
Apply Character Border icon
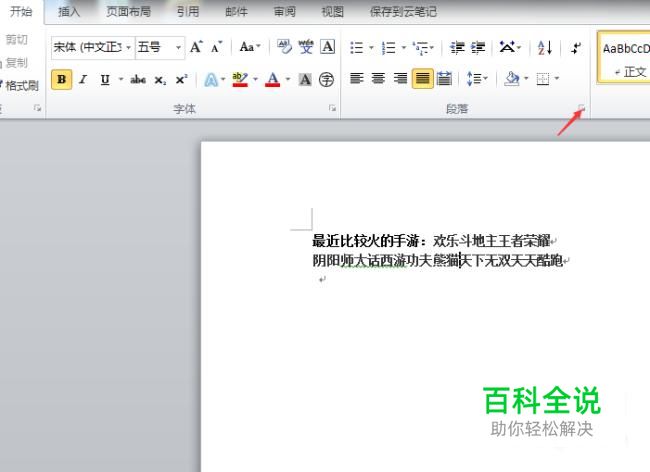pos(327,47)
